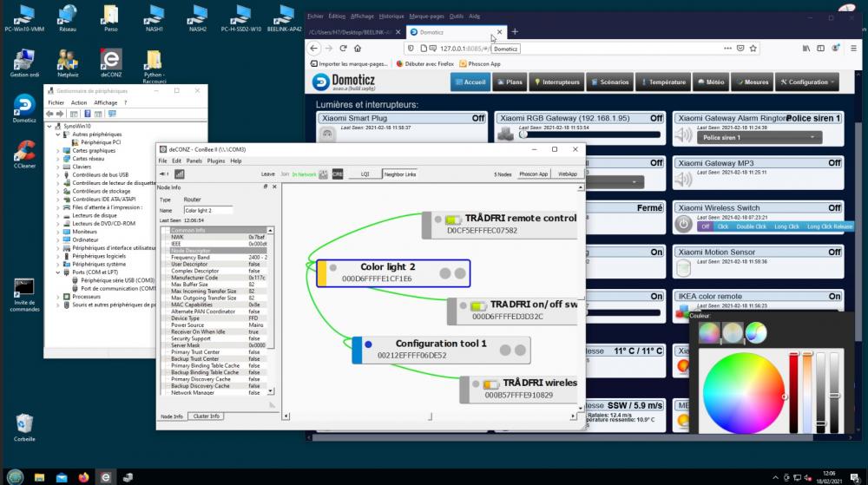Viewport: 868px width, 485px height.
Task: Select the RGB color wheel mode
Action: coord(709,333)
